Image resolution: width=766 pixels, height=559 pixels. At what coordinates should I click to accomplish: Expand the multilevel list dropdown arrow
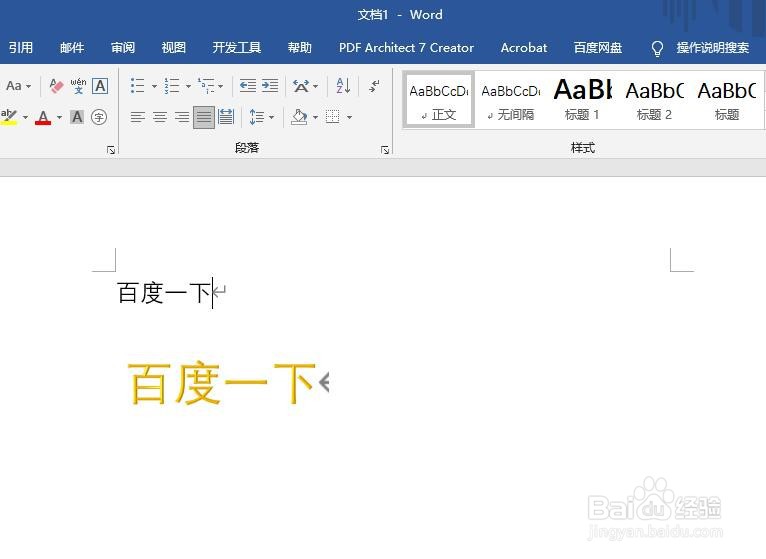pos(220,86)
